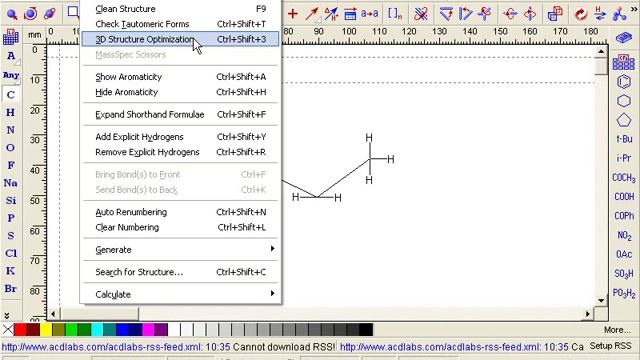Image resolution: width=640 pixels, height=360 pixels.
Task: Click the plus charge tool icon
Action: pos(292,14)
